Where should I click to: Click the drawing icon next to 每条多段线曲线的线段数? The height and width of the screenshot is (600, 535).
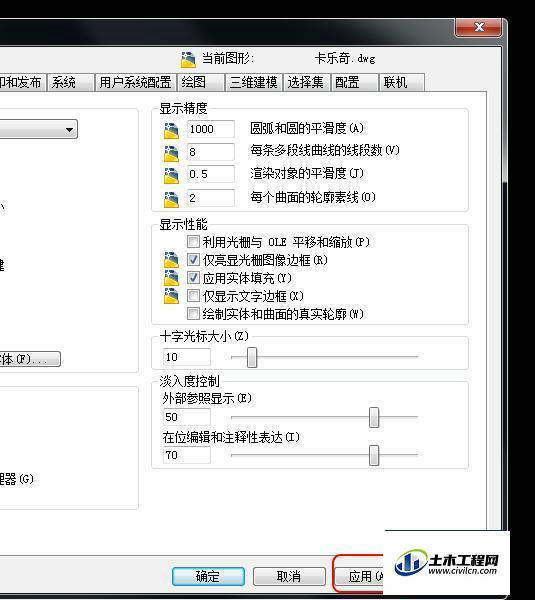(x=171, y=153)
